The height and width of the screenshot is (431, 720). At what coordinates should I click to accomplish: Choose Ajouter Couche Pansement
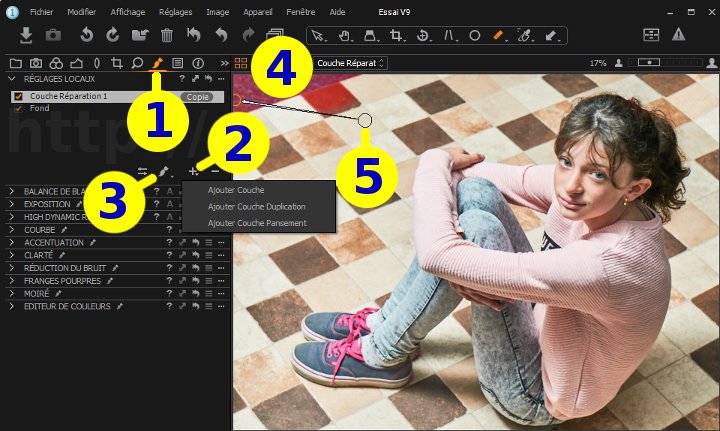259,223
